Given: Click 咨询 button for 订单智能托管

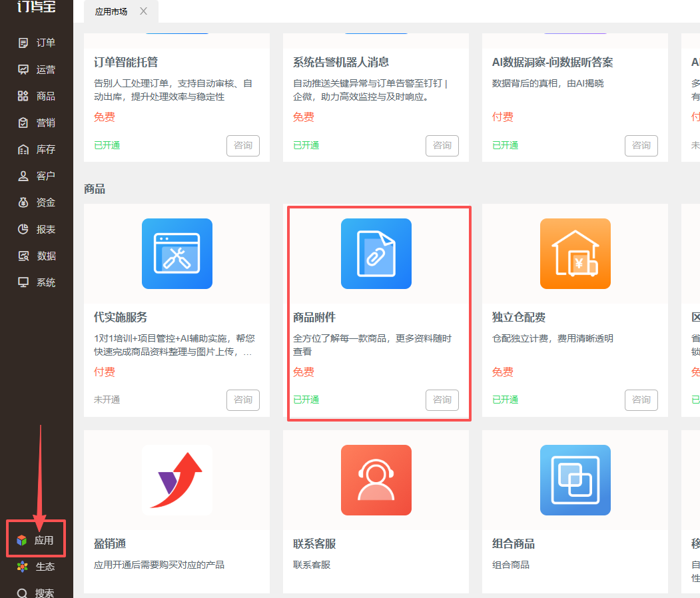Looking at the screenshot, I should tap(243, 145).
